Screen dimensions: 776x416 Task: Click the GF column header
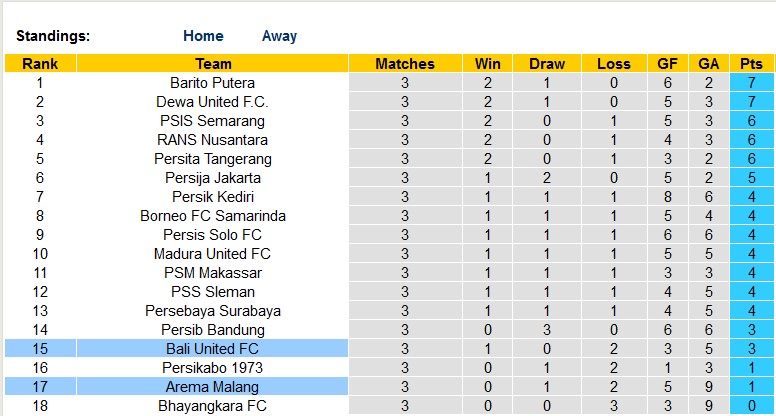(668, 63)
